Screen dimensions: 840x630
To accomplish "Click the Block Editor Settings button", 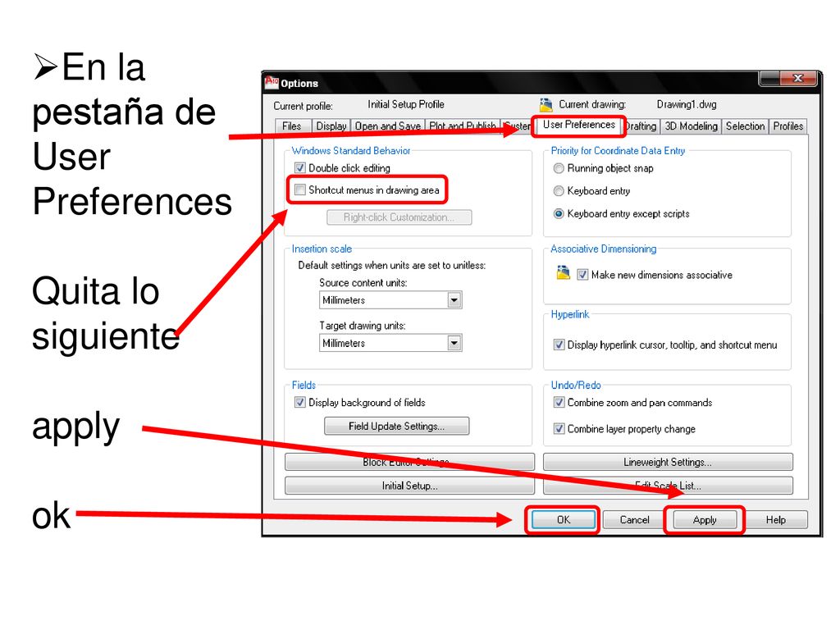I will click(409, 462).
